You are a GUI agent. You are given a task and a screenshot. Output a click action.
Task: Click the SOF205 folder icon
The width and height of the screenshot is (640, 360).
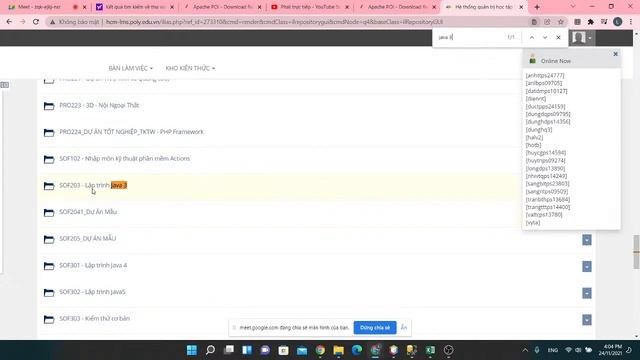(x=49, y=239)
